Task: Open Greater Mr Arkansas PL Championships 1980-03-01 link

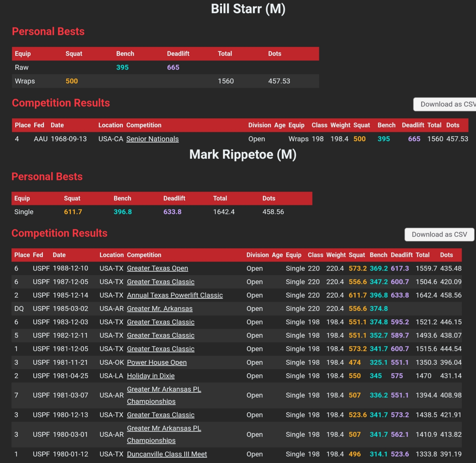Action: [x=164, y=434]
